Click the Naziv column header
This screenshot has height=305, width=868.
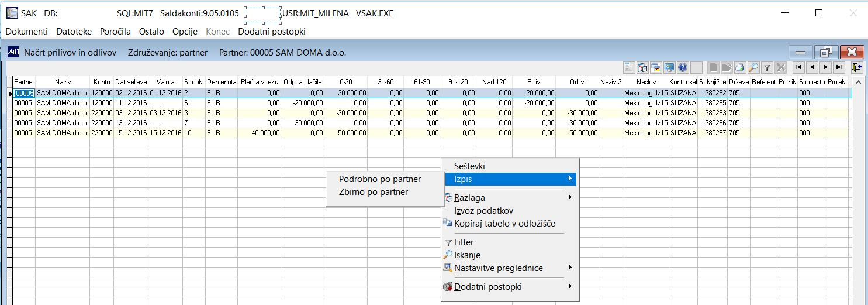click(x=63, y=82)
